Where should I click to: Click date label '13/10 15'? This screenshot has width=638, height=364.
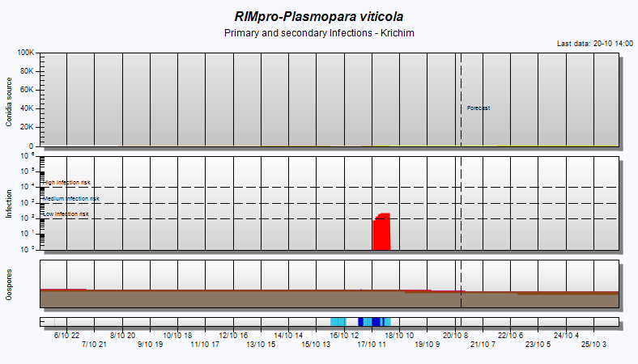click(x=261, y=345)
